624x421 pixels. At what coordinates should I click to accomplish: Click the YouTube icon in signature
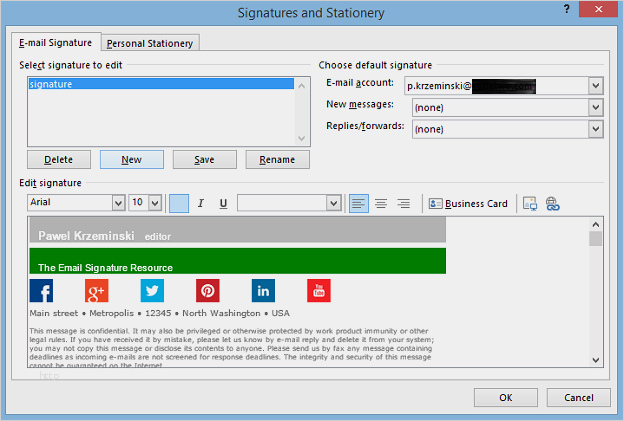pyautogui.click(x=319, y=290)
